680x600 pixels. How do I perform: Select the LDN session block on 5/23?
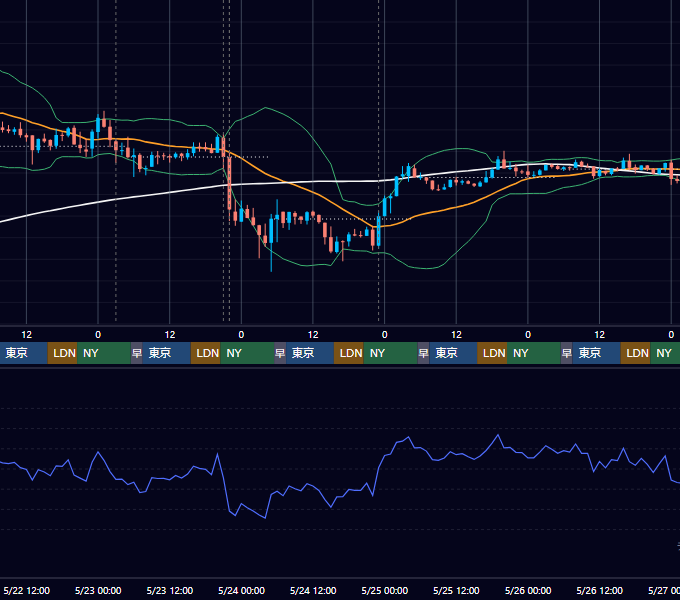click(x=206, y=353)
